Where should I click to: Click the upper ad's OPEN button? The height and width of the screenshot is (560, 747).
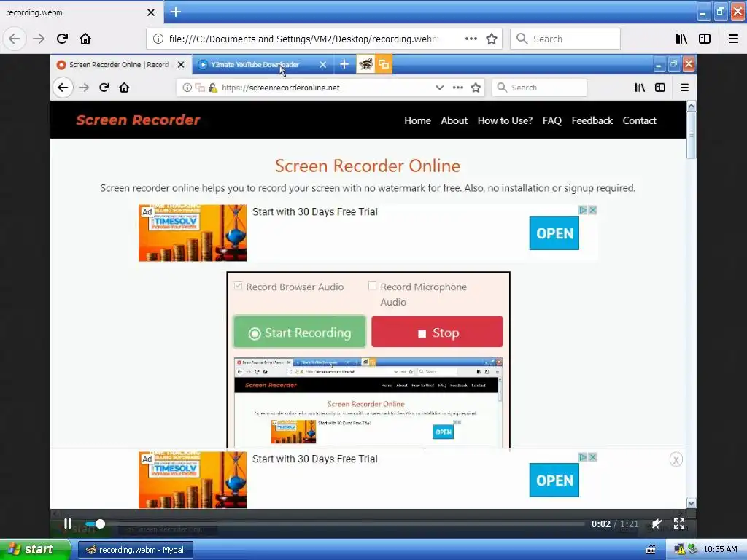(554, 233)
